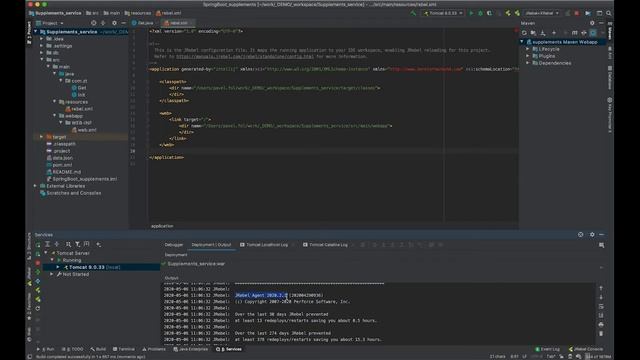Open Maven panel settings gear
The width and height of the screenshot is (640, 360).
pos(592,23)
